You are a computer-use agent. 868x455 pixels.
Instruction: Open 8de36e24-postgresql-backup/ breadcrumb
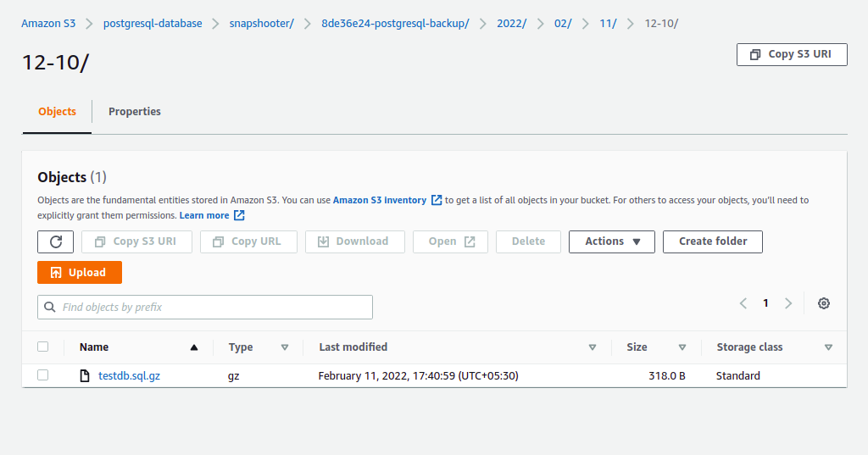395,24
